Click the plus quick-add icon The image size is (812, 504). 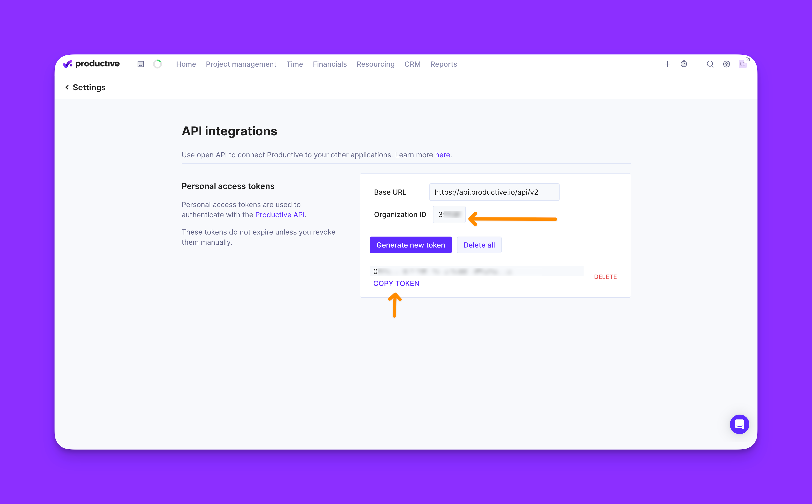[x=667, y=64]
